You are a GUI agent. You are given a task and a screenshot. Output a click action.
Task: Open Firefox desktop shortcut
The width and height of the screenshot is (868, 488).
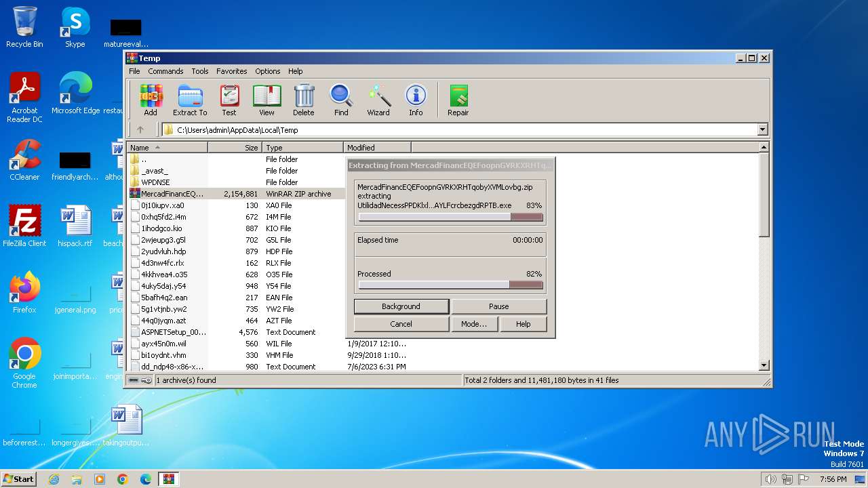click(x=24, y=293)
